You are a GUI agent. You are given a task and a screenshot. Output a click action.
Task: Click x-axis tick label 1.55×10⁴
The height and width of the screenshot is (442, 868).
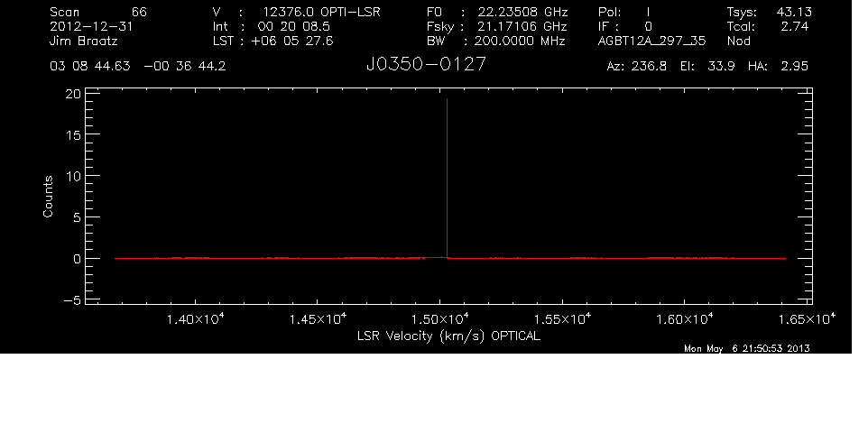coord(562,319)
